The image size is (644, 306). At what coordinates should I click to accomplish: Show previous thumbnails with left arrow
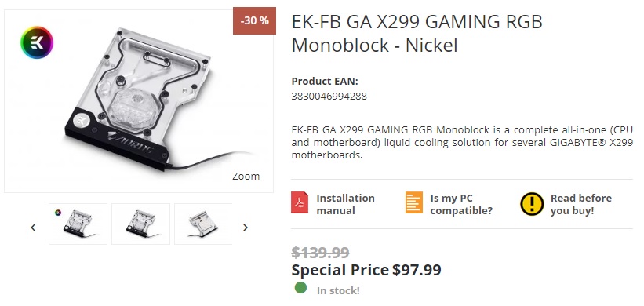(x=33, y=227)
